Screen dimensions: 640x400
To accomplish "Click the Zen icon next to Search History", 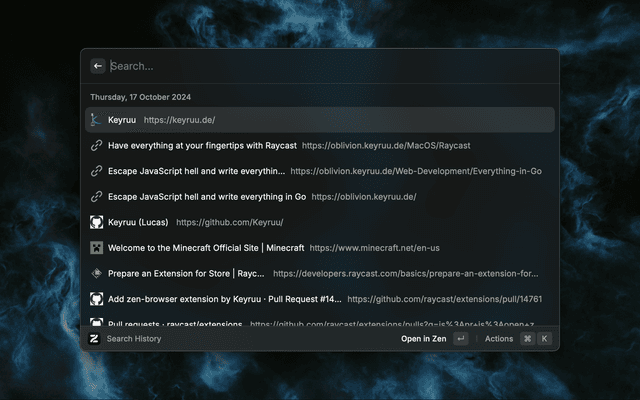I will [94, 339].
